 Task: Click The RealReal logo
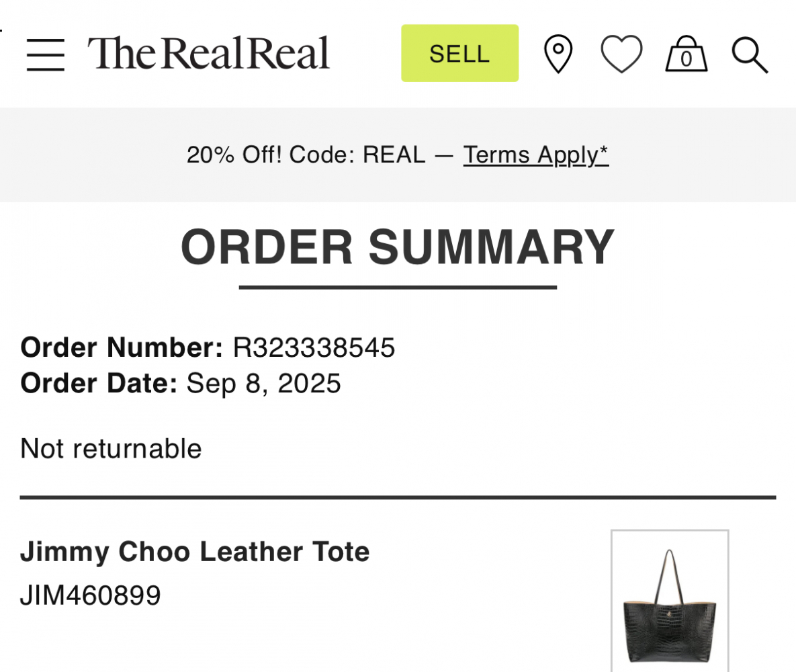[208, 53]
